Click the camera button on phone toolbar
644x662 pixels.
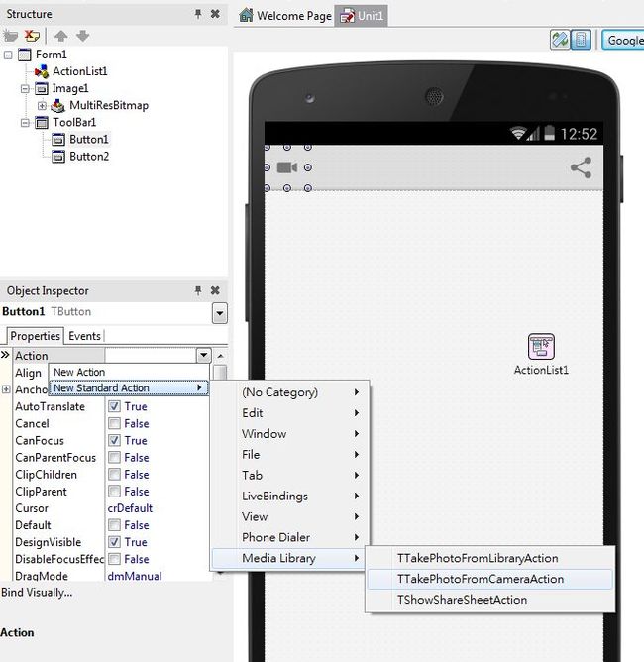(x=287, y=167)
